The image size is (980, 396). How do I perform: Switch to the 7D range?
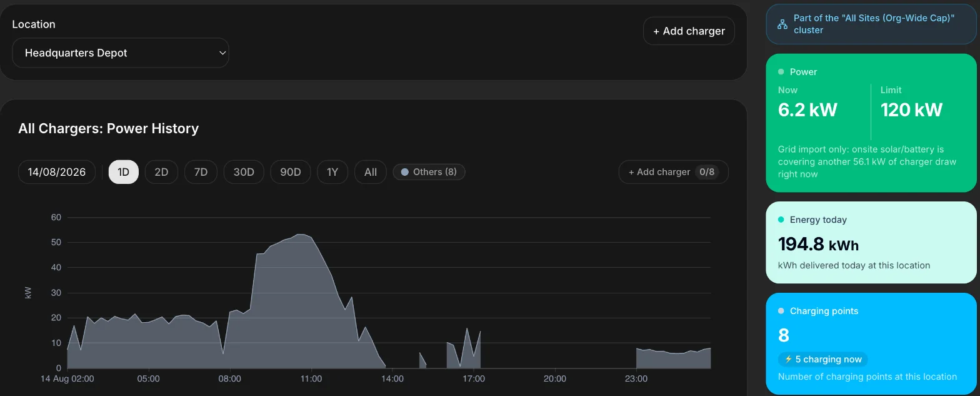pyautogui.click(x=201, y=172)
